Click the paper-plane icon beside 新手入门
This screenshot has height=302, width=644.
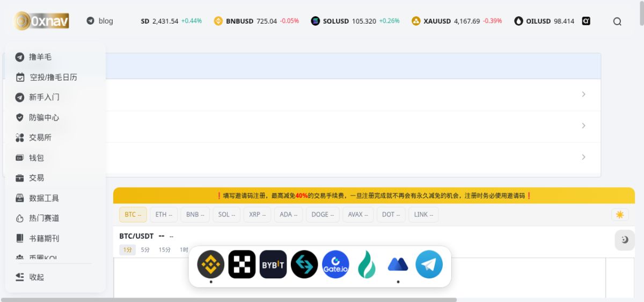point(20,97)
